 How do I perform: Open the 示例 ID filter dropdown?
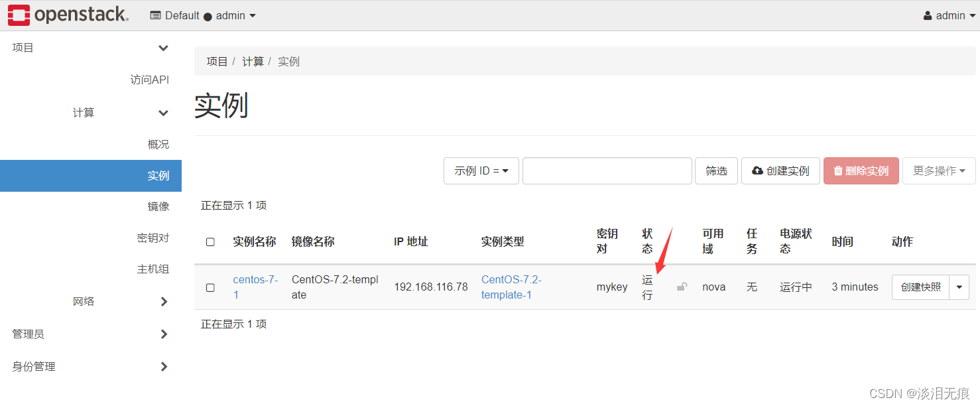481,170
